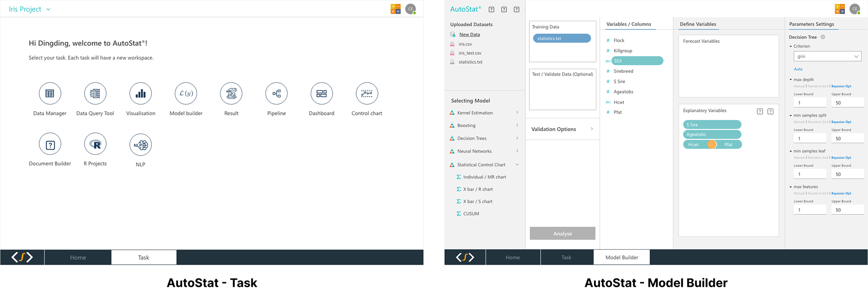Image resolution: width=868 pixels, height=290 pixels.
Task: Click calculator icon in the Model Builder header
Action: point(840,9)
